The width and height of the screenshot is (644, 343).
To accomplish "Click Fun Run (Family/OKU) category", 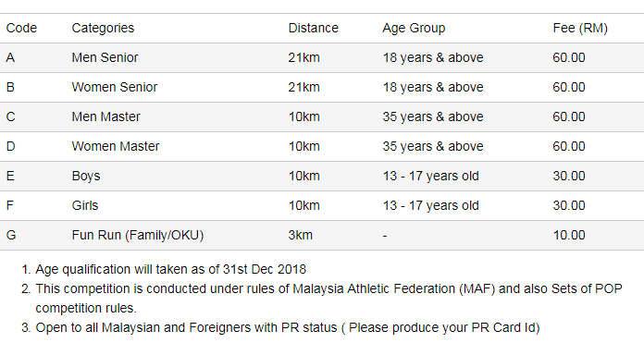I will coord(138,235).
